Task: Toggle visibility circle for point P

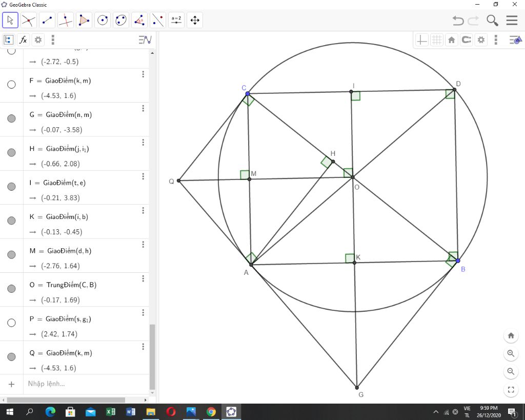Action: pos(11,323)
